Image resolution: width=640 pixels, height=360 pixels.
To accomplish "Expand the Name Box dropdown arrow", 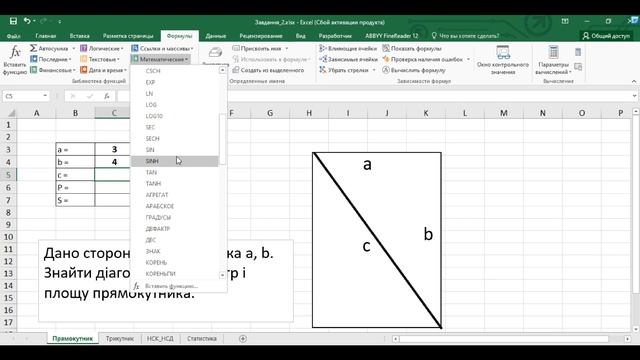I will point(45,96).
